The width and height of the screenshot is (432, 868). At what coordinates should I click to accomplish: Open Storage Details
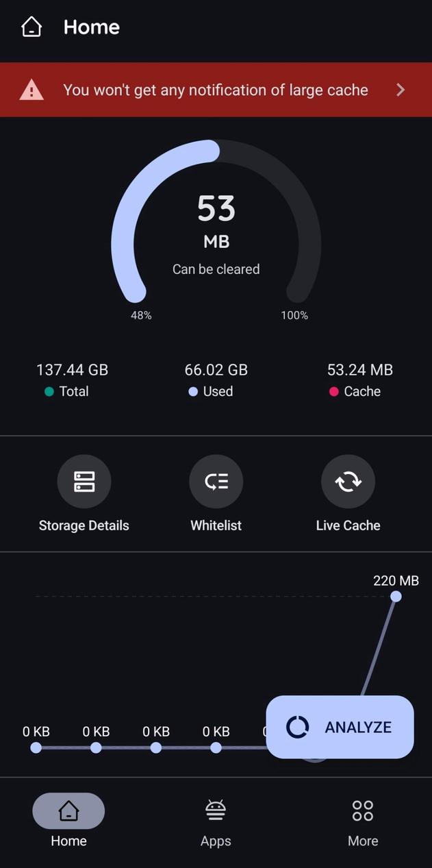[x=84, y=481]
